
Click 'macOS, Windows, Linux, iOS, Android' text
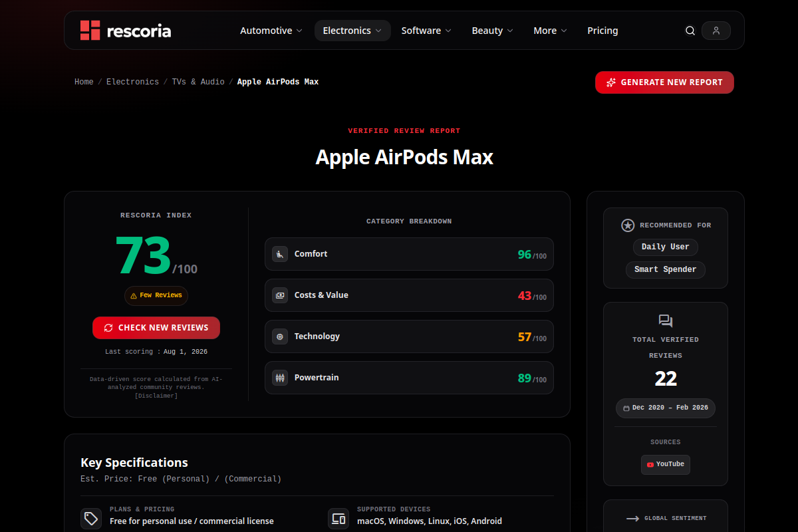pos(430,521)
